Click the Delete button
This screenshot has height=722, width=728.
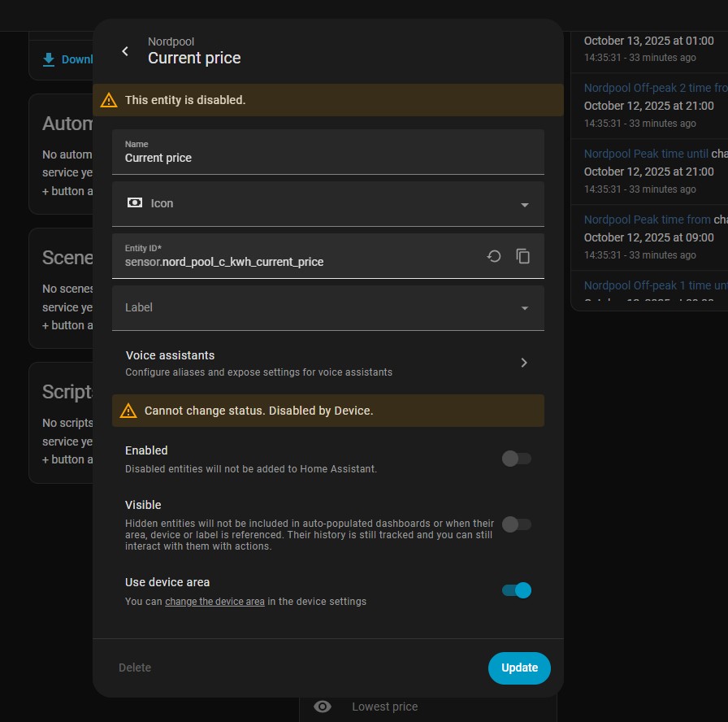pos(135,668)
